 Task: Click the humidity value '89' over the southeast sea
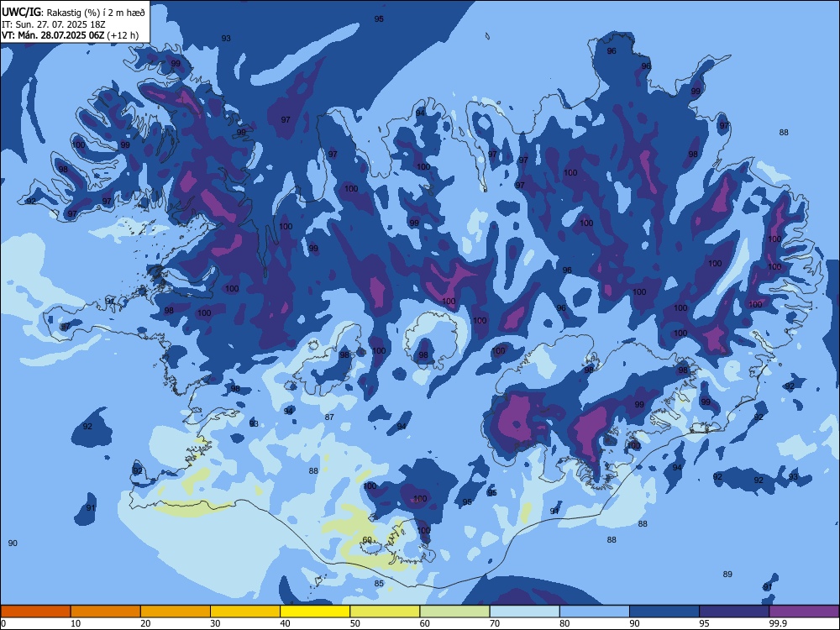[x=727, y=575]
